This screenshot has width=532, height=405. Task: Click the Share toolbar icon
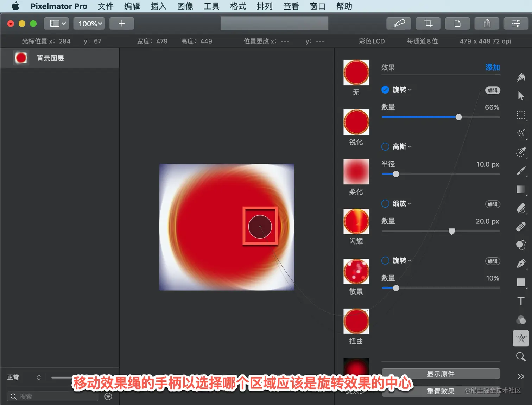tap(487, 24)
